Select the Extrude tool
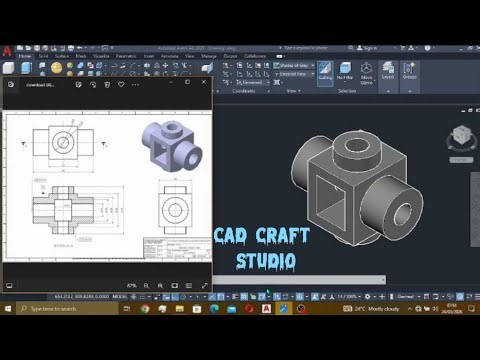 tap(26, 68)
